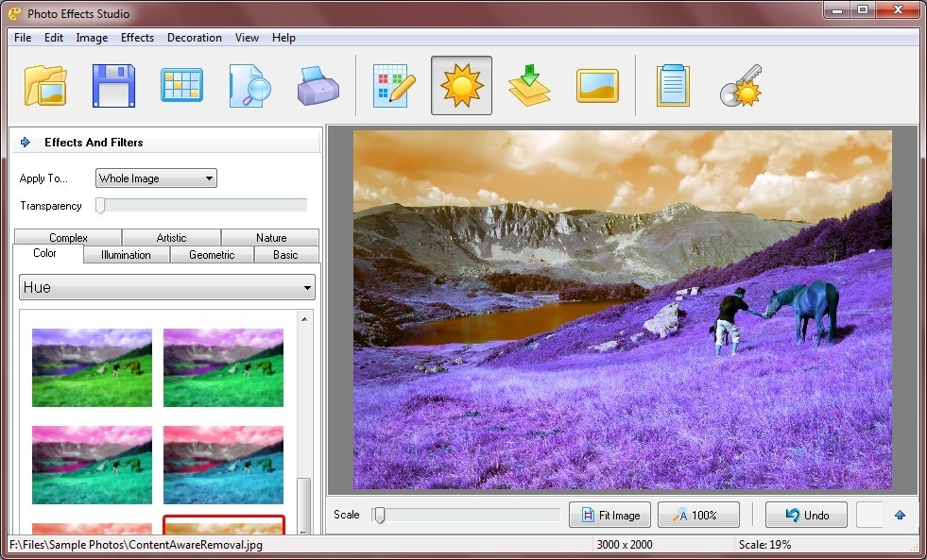
Task: Open the clipboard tool
Action: tap(673, 83)
